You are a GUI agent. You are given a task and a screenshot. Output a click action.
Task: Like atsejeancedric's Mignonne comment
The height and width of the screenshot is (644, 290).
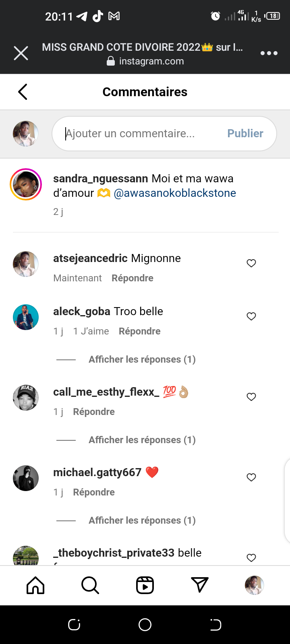[x=251, y=263]
